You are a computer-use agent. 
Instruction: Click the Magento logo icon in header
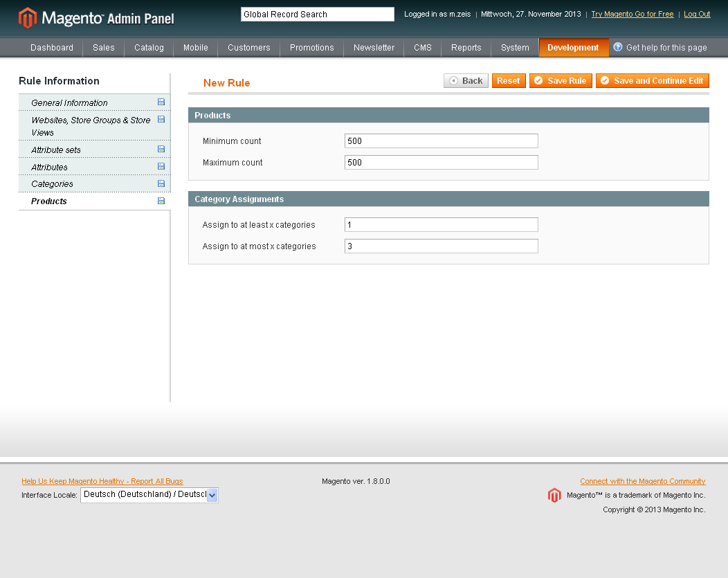click(28, 18)
